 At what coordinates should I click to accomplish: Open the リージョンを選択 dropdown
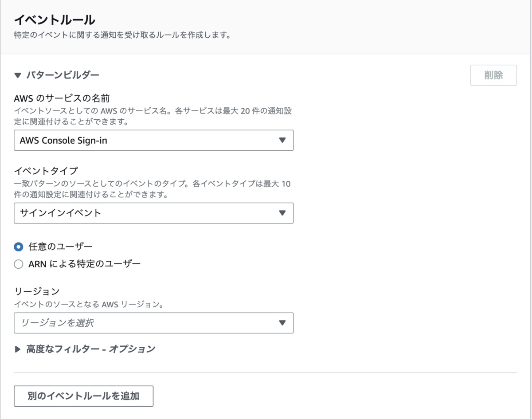coord(153,323)
